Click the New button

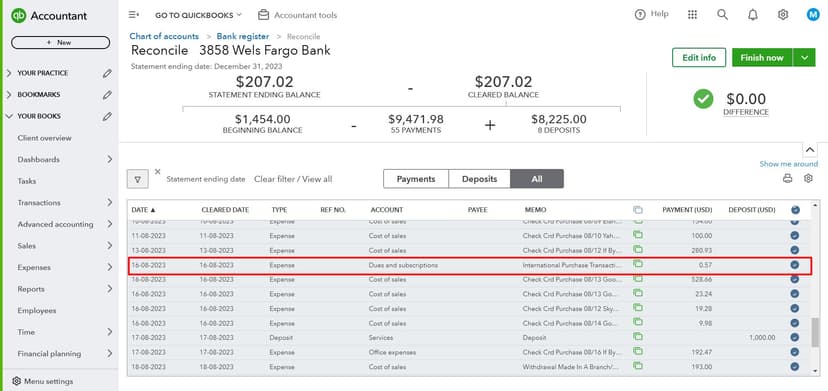click(x=60, y=42)
